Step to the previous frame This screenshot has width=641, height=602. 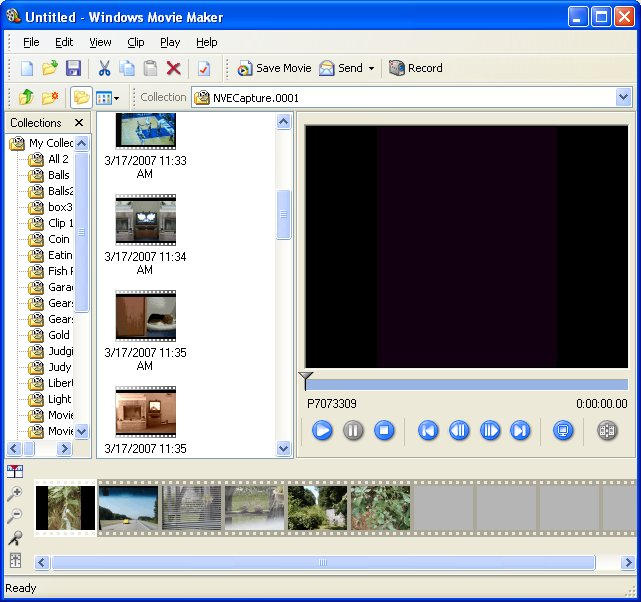[459, 430]
